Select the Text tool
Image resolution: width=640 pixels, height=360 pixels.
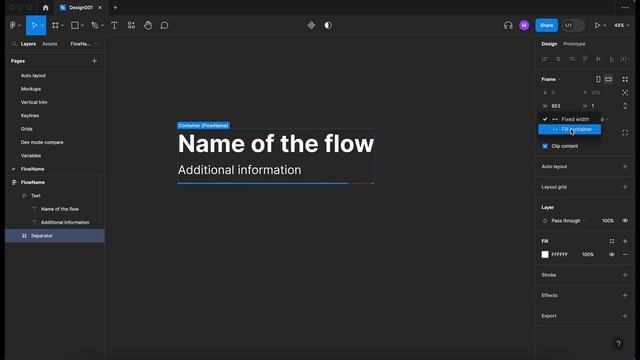114,25
